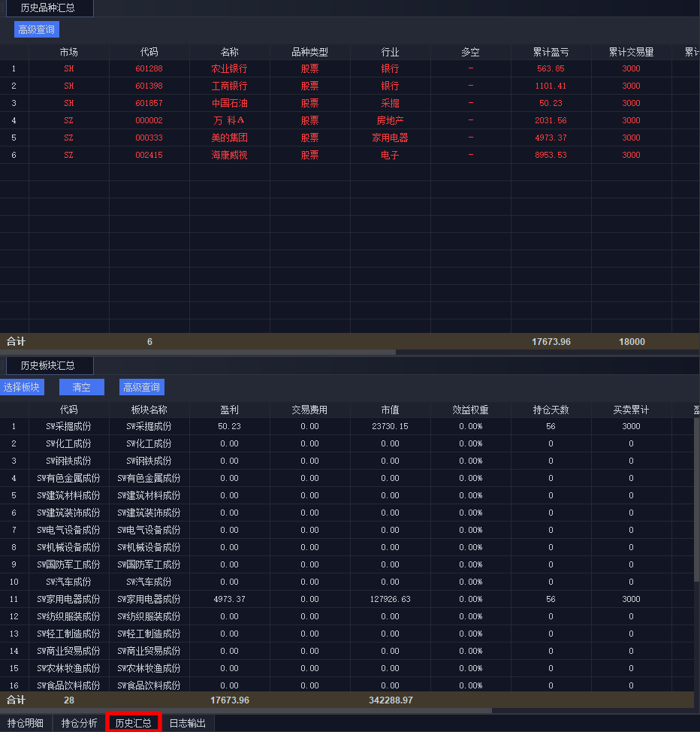
Task: Click the 历史板块汇总 panel tab
Action: (50, 366)
